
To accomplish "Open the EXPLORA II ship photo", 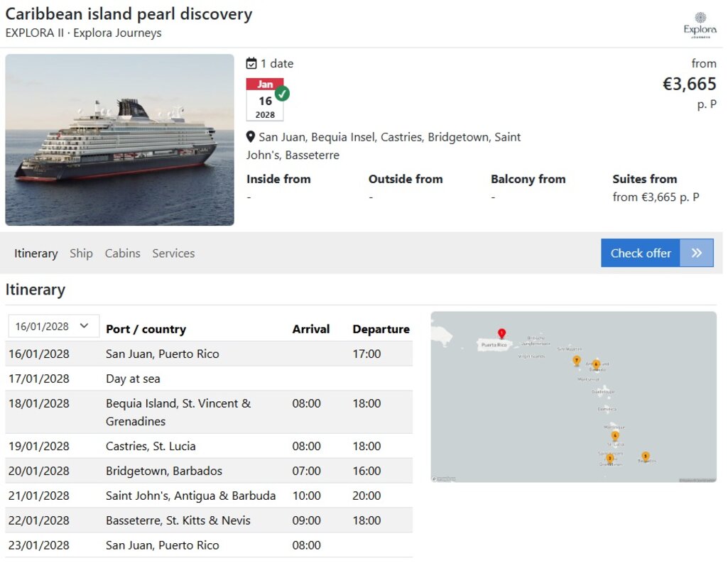I will pyautogui.click(x=120, y=140).
